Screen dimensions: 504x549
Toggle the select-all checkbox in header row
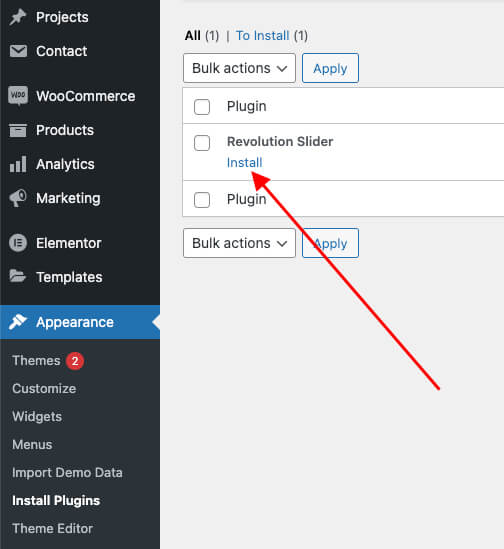coord(202,107)
